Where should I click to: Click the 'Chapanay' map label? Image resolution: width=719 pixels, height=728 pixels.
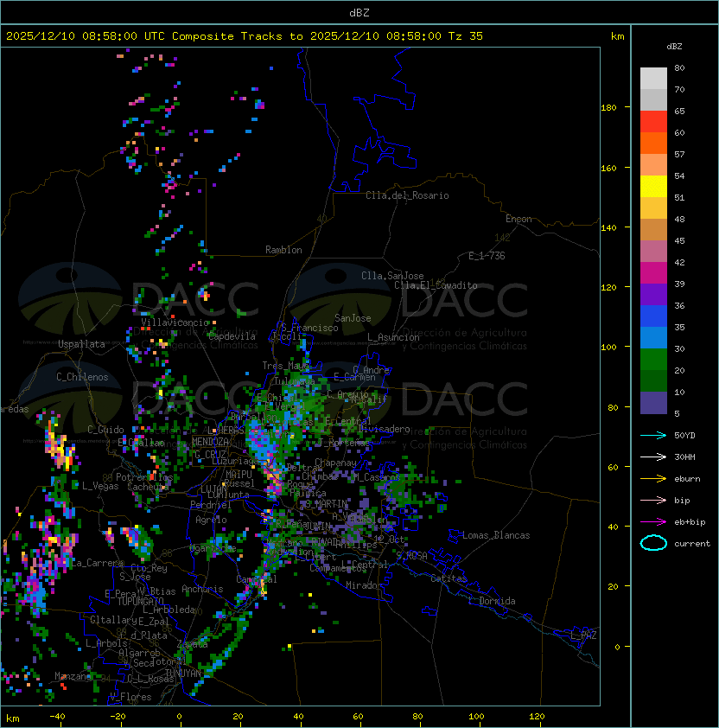[x=335, y=463]
